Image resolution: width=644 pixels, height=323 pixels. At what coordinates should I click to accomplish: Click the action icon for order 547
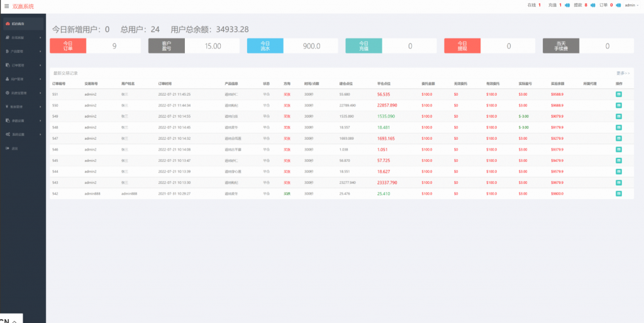[619, 139]
